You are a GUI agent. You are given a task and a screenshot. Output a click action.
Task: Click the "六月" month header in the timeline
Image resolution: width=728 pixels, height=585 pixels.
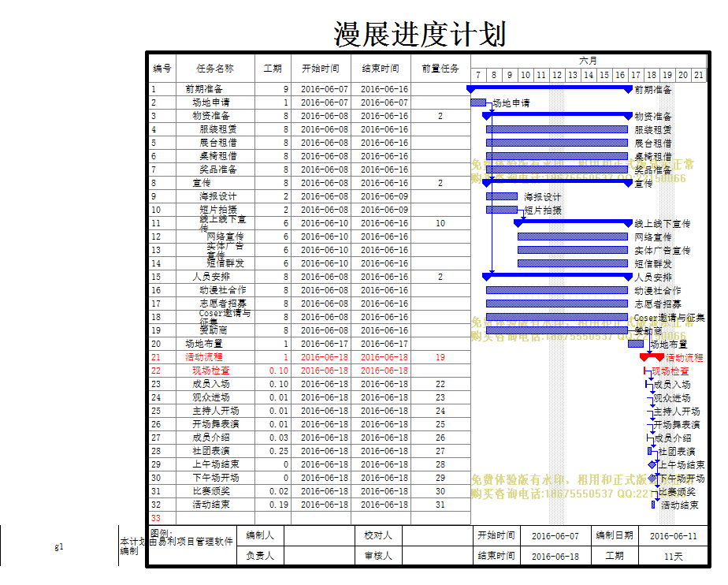tap(589, 61)
